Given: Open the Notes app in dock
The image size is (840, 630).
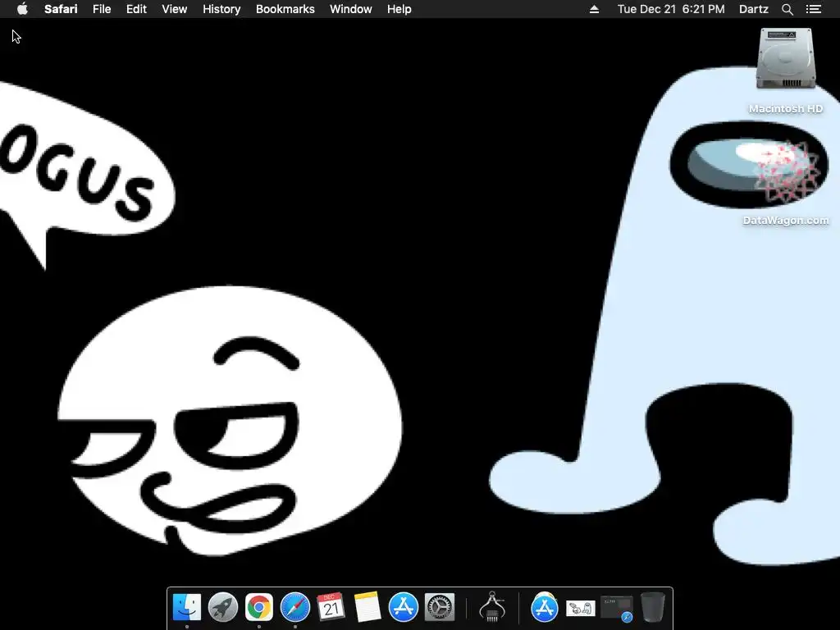Looking at the screenshot, I should pyautogui.click(x=367, y=607).
